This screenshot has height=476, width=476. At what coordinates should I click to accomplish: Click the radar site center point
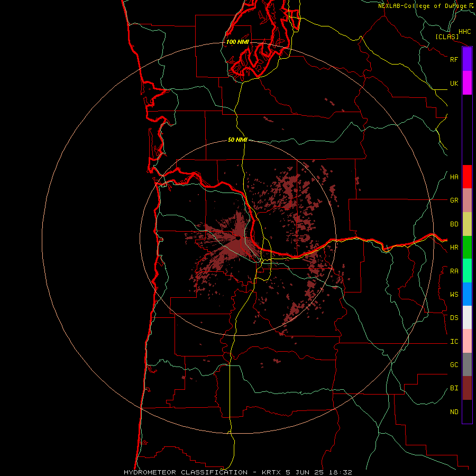(x=239, y=239)
